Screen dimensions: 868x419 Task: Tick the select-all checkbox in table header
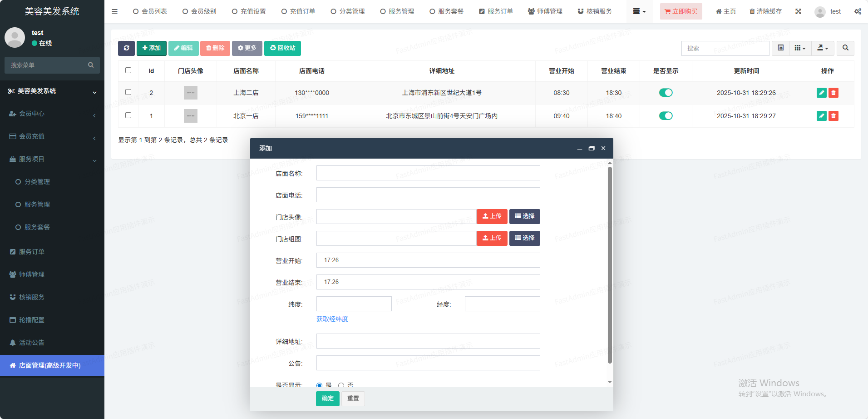tap(128, 70)
